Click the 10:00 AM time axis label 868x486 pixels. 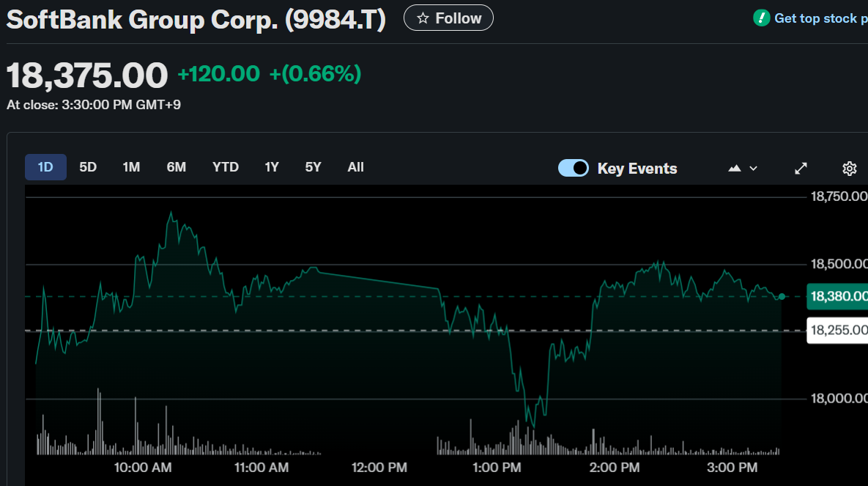coord(143,468)
